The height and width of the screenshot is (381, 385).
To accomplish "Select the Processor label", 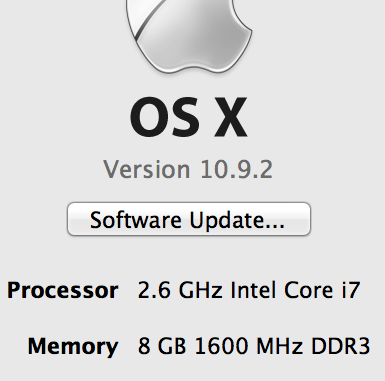I will [x=63, y=290].
